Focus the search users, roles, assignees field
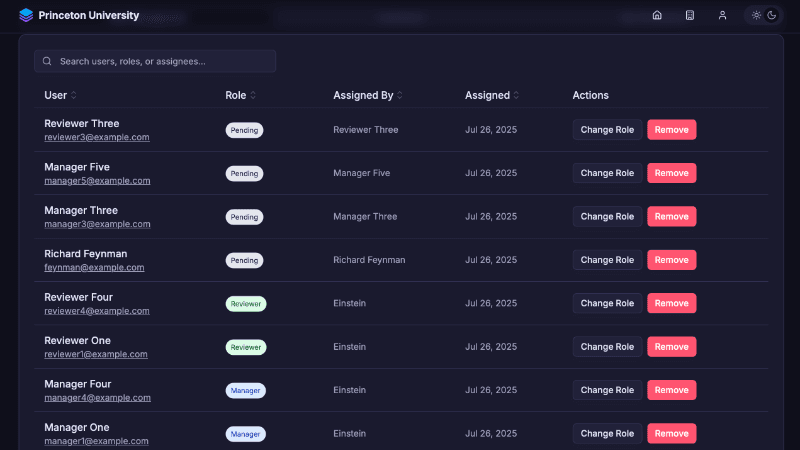 (x=160, y=61)
